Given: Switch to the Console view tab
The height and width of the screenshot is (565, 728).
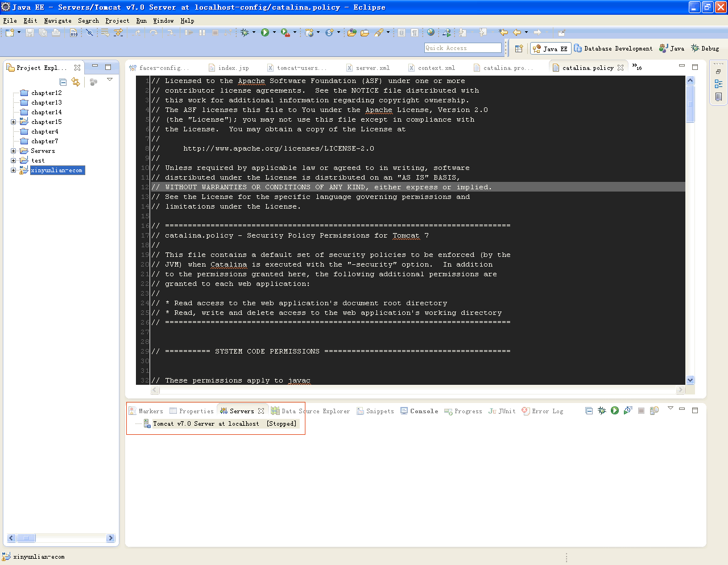Looking at the screenshot, I should pyautogui.click(x=419, y=411).
